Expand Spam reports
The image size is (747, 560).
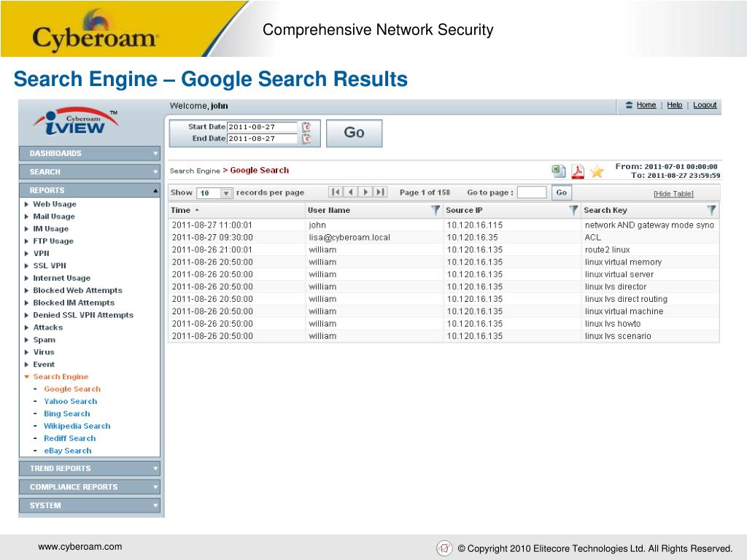(44, 340)
